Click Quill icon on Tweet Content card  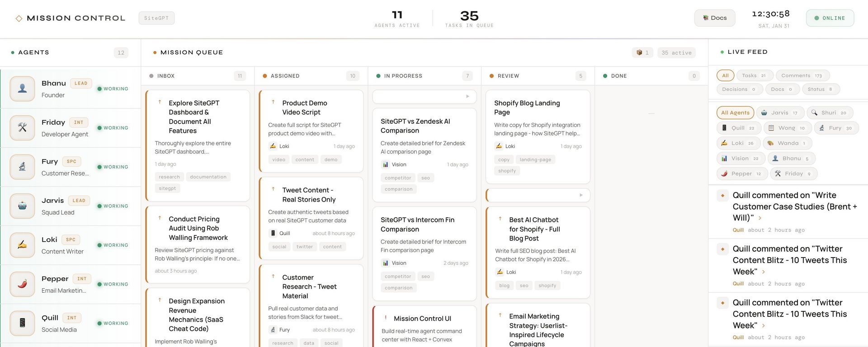click(273, 233)
